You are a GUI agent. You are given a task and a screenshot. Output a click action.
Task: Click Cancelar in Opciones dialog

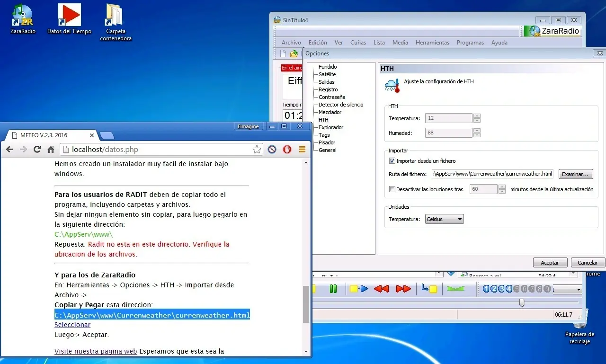point(588,263)
